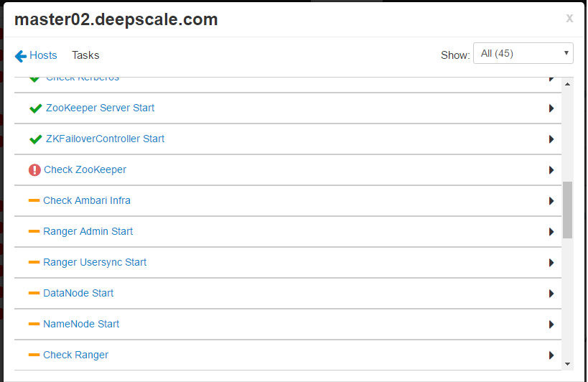588x382 pixels.
Task: Click the orange pending icon beside DataNode Start
Action: pos(34,293)
